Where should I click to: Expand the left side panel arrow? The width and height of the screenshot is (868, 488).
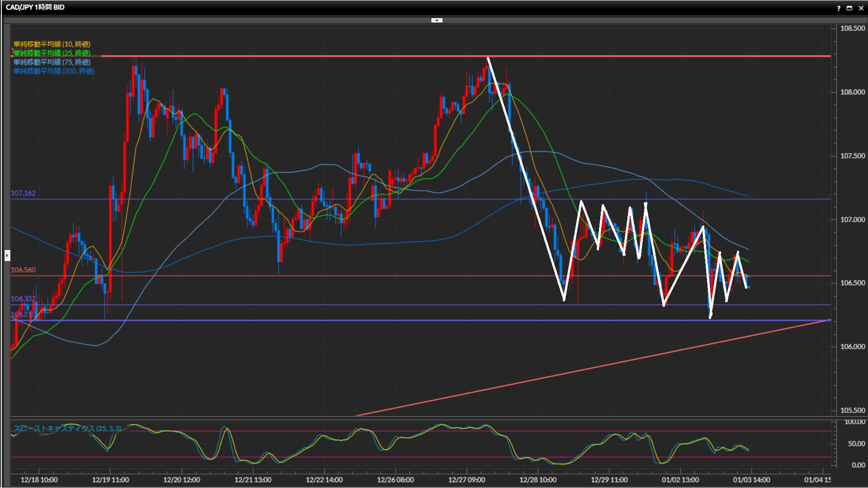[x=7, y=256]
